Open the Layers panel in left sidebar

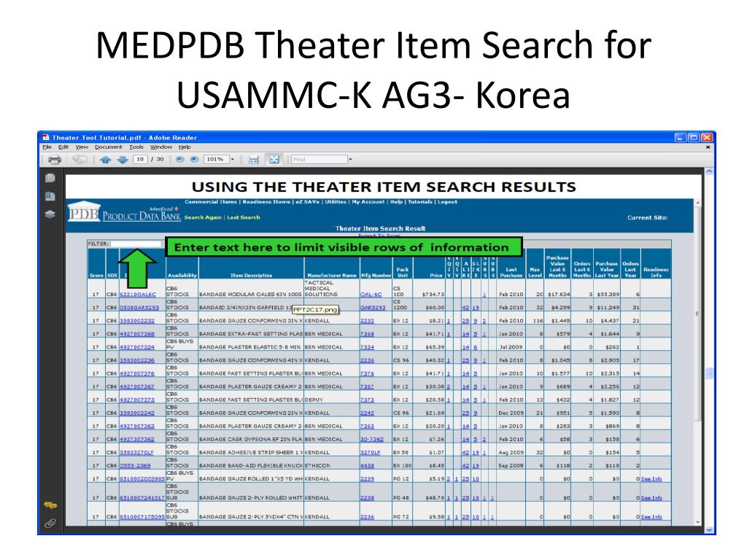tap(50, 214)
